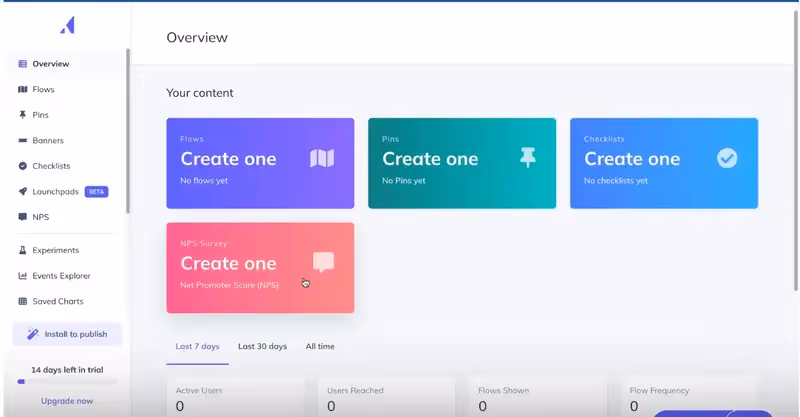Click the BETA badge next to Launchpads
The image size is (800, 417).
pos(96,192)
